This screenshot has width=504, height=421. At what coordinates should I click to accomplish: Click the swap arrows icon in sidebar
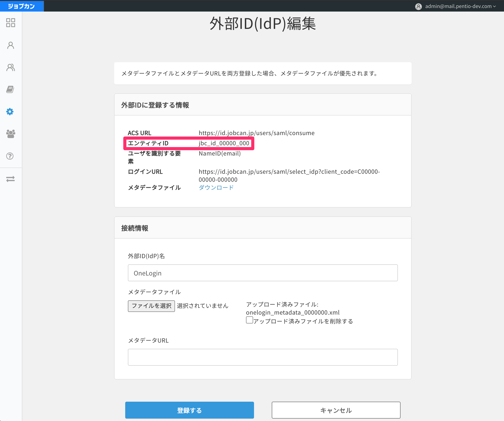click(11, 179)
